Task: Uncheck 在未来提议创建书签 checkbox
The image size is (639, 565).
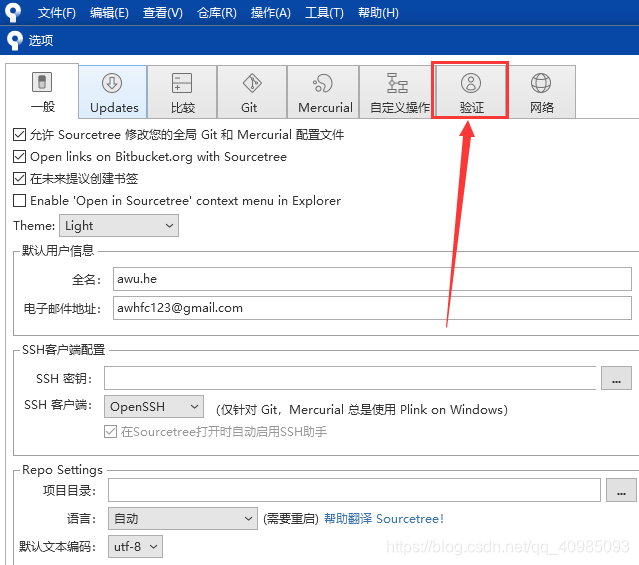Action: coord(20,179)
